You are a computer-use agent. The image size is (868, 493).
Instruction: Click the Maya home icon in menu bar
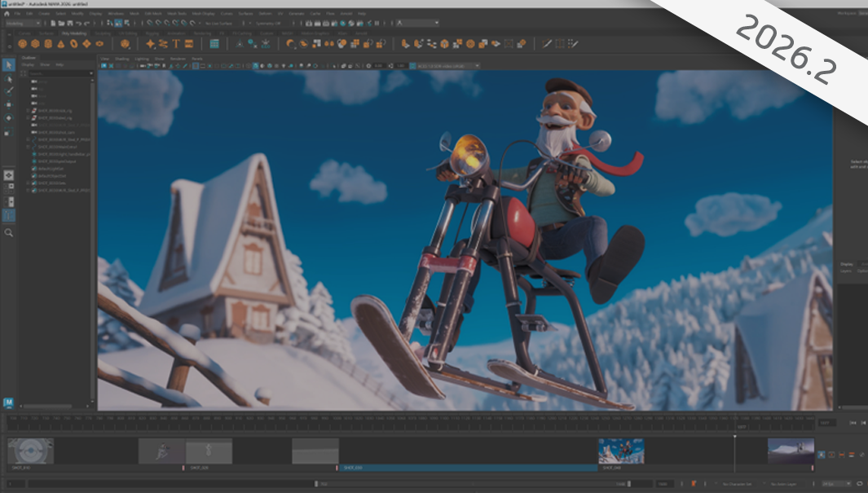pyautogui.click(x=7, y=13)
